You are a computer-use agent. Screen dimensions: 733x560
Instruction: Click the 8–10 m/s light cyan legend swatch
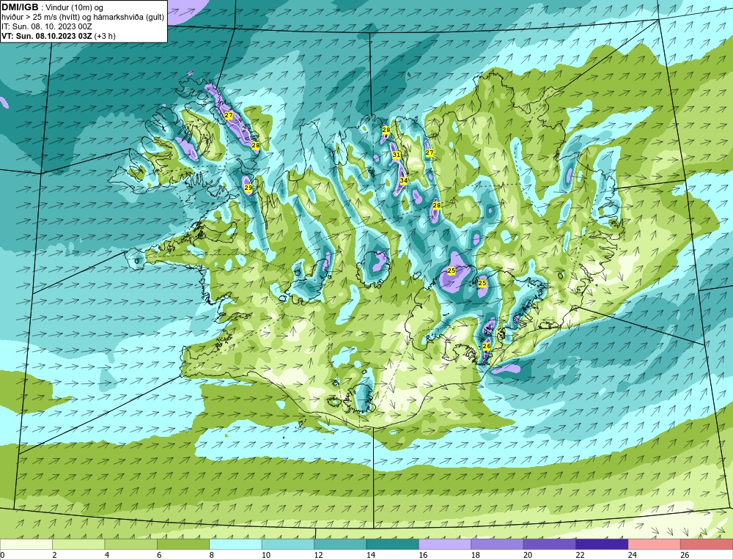[x=235, y=544]
